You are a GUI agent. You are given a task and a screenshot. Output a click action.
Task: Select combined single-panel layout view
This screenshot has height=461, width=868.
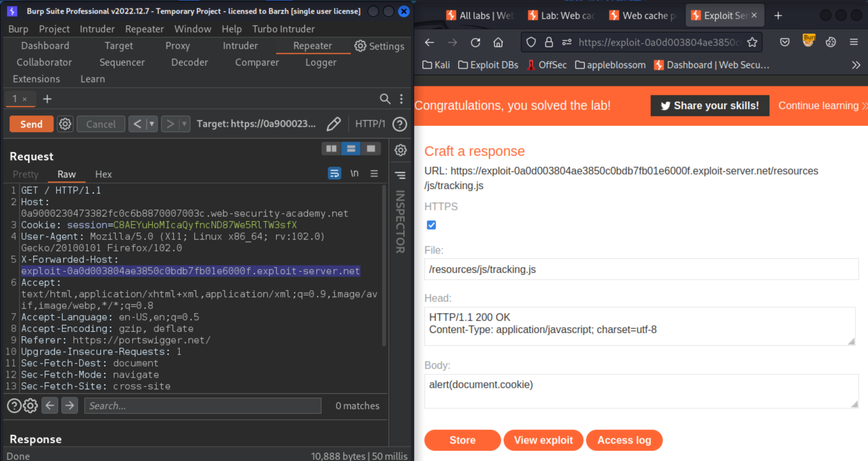pyautogui.click(x=371, y=149)
